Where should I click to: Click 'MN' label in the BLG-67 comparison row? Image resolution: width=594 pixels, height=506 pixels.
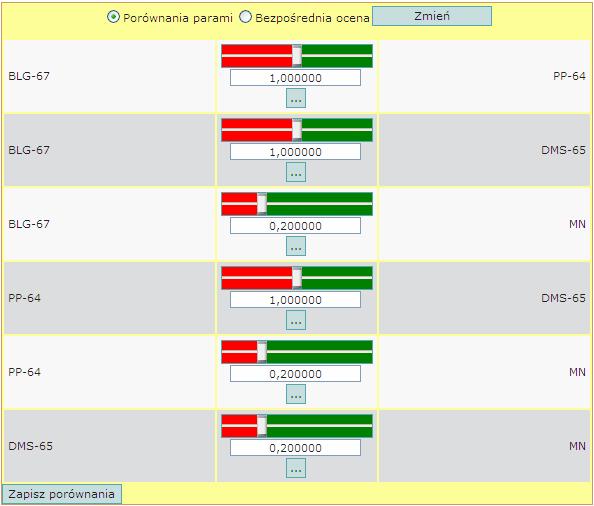coord(577,224)
